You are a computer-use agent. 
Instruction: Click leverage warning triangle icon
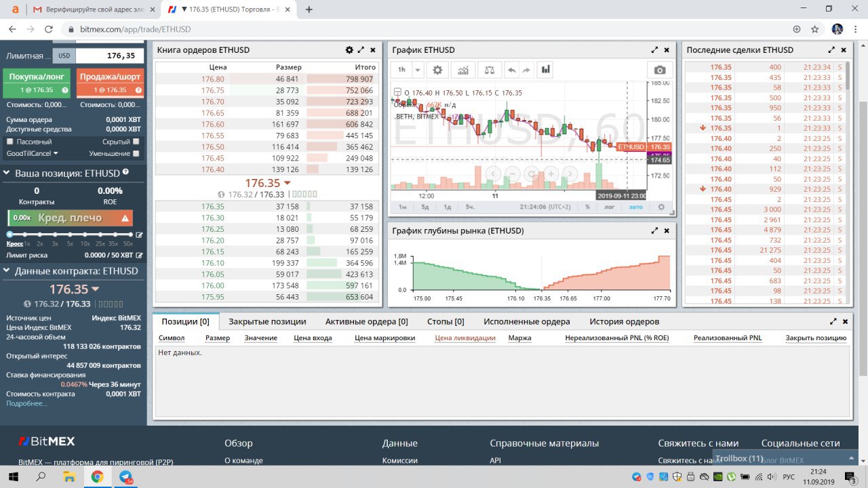tap(125, 218)
